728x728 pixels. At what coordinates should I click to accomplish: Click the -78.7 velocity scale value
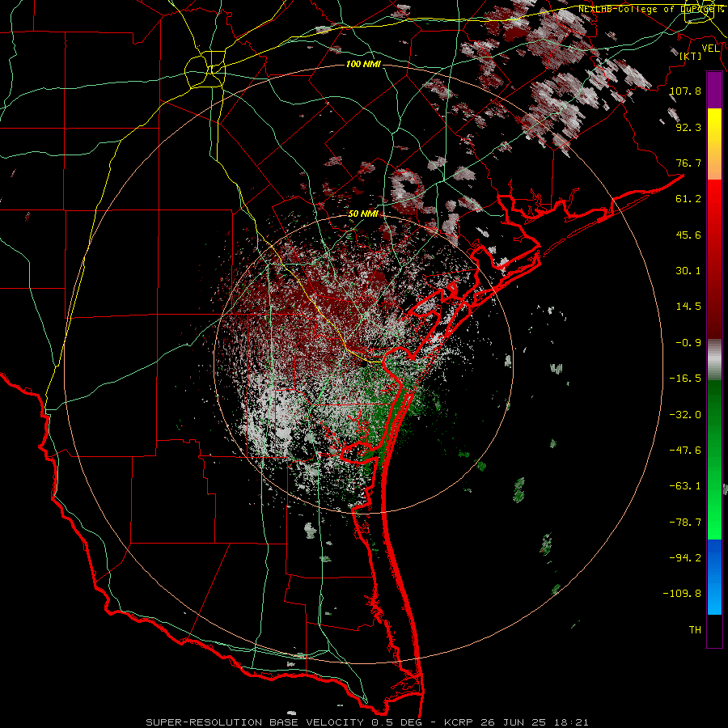pos(685,523)
